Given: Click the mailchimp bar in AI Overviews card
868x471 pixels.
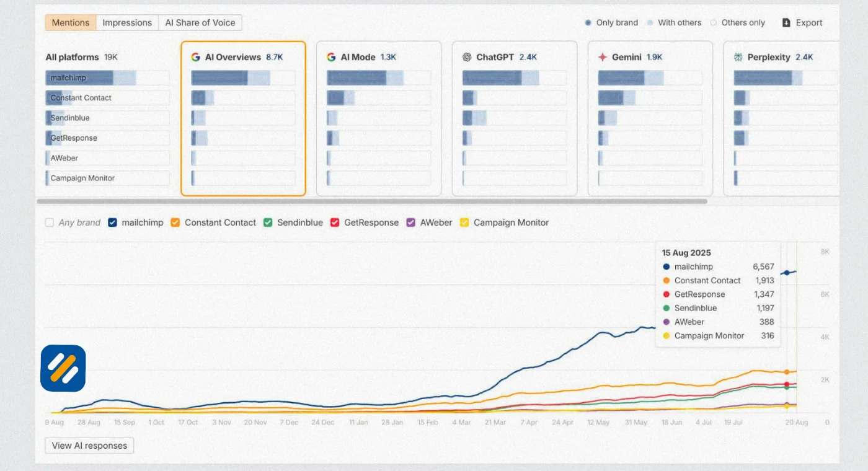Looking at the screenshot, I should (243, 78).
